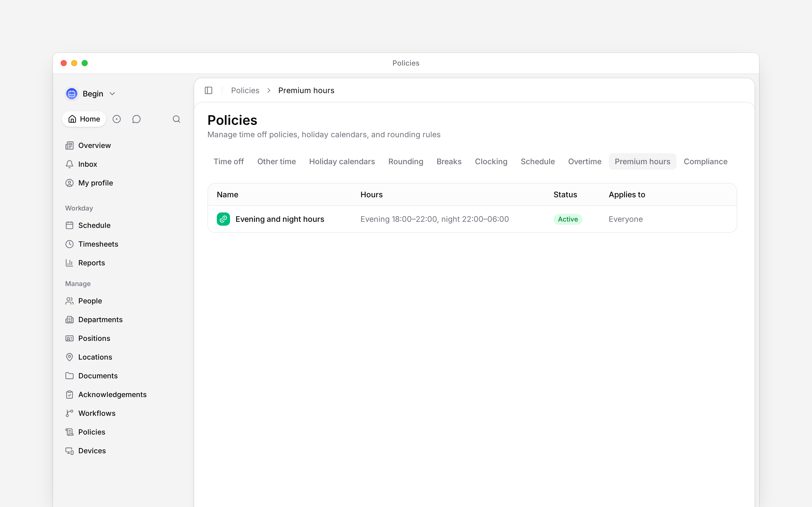Open Devices icon in sidebar

(70, 451)
